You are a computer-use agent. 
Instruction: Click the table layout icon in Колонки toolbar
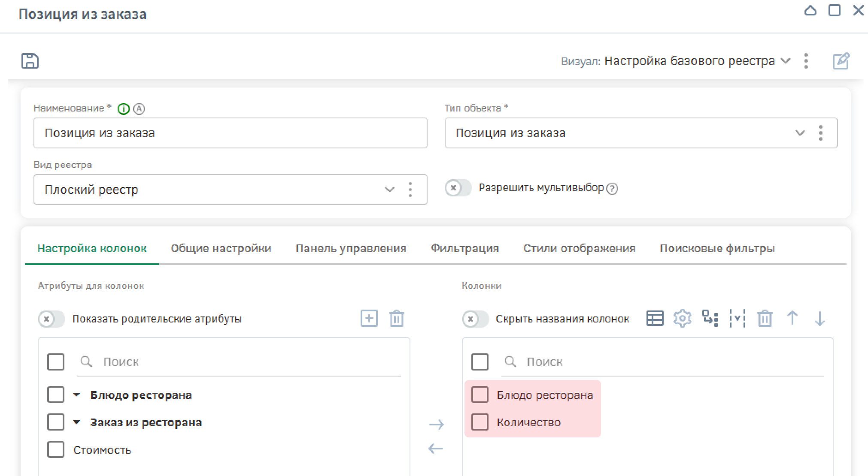pyautogui.click(x=655, y=318)
